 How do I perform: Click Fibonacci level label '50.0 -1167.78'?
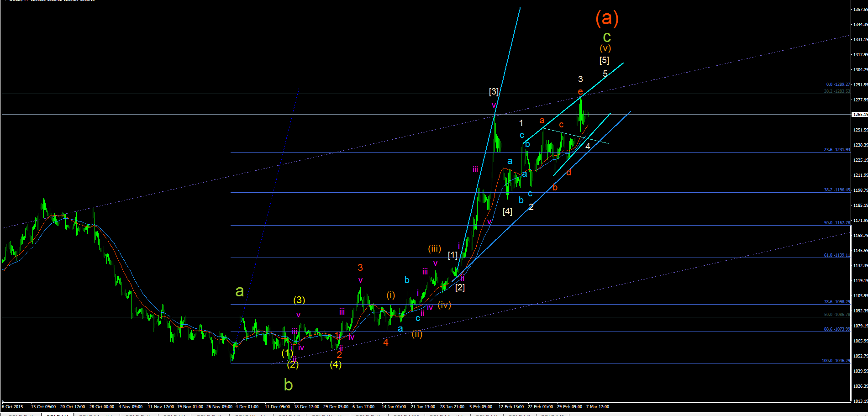pyautogui.click(x=837, y=223)
